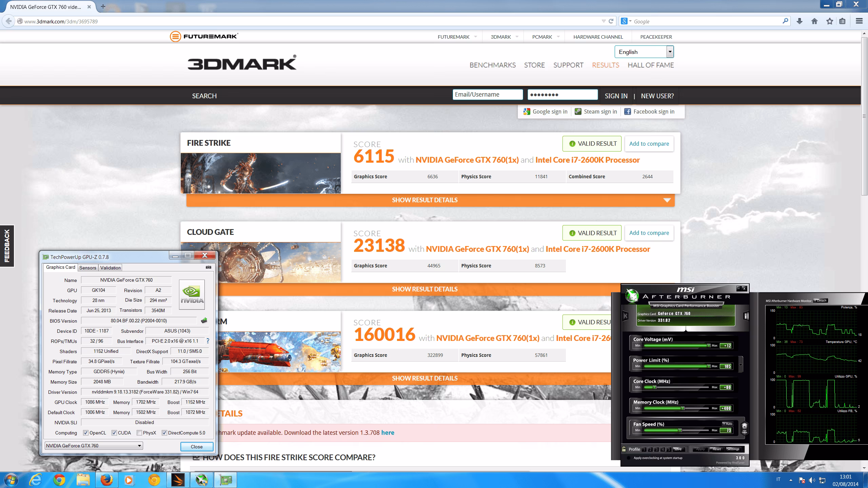Go to the browser home page
This screenshot has width=868, height=488.
(x=814, y=21)
